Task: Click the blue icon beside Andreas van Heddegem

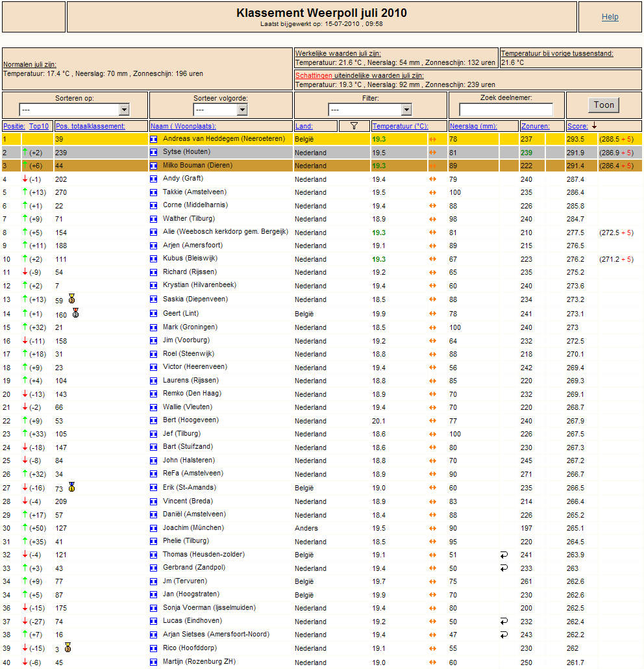Action: [x=154, y=139]
